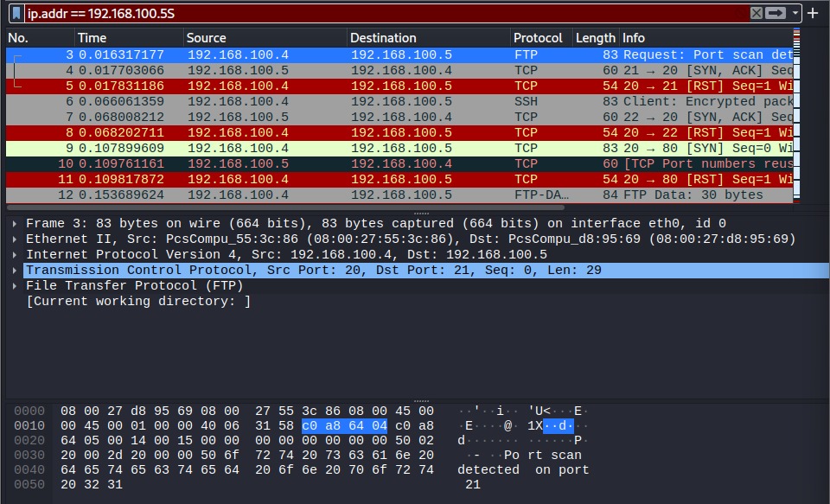Click the packet list minimap colored scrollbar
This screenshot has height=504, width=830.
point(796,117)
